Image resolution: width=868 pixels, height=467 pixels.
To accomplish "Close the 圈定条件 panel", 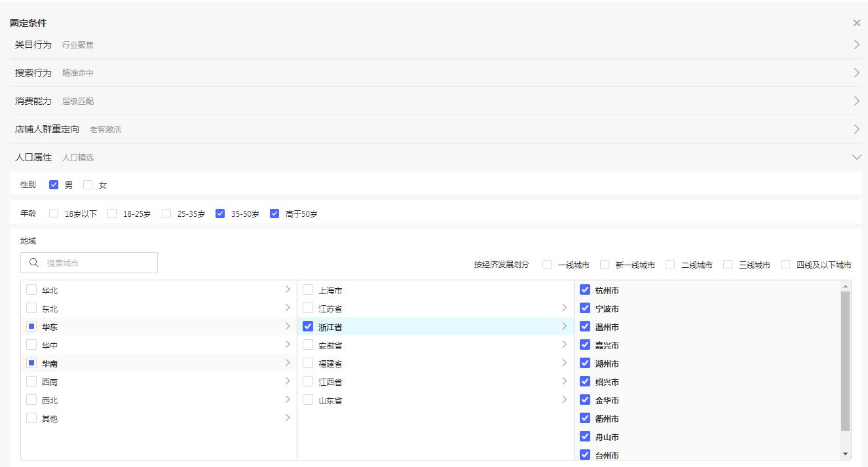I will pyautogui.click(x=856, y=23).
